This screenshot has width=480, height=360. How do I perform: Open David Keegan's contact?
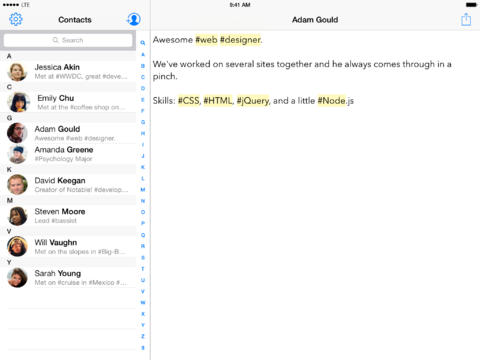(68, 185)
